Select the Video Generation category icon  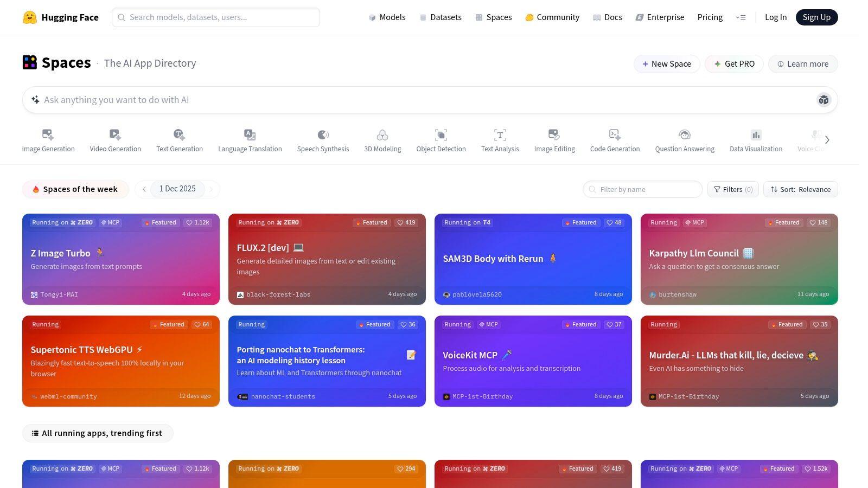click(x=115, y=134)
